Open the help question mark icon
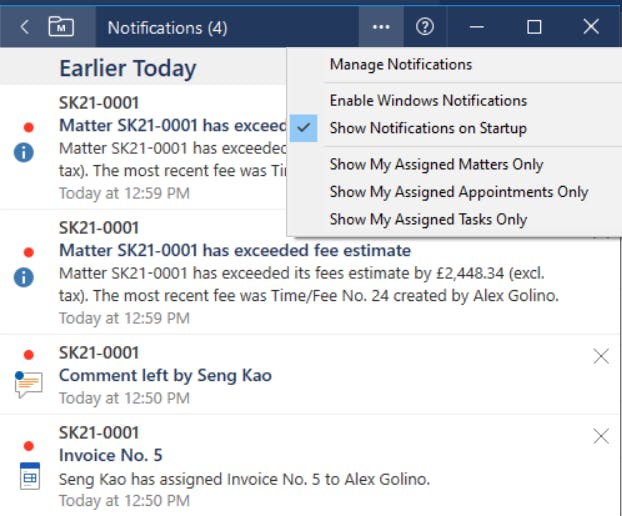Image resolution: width=622 pixels, height=516 pixels. click(425, 27)
